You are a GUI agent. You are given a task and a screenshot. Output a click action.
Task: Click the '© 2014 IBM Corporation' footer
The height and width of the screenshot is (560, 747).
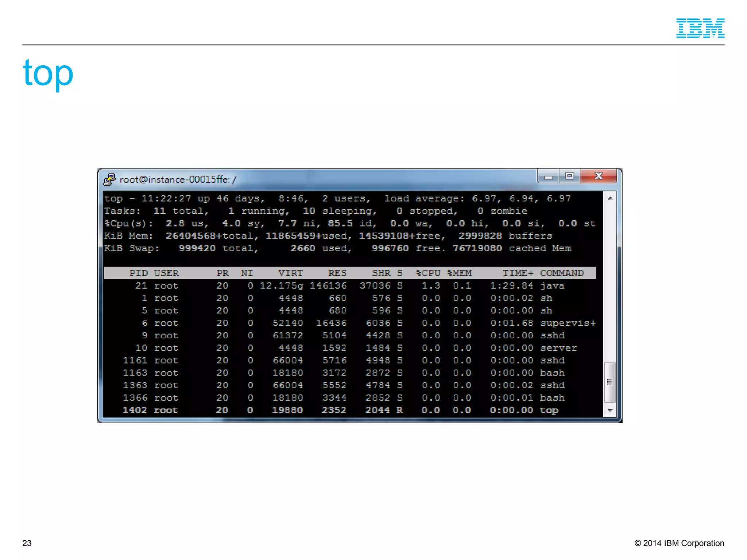[679, 543]
